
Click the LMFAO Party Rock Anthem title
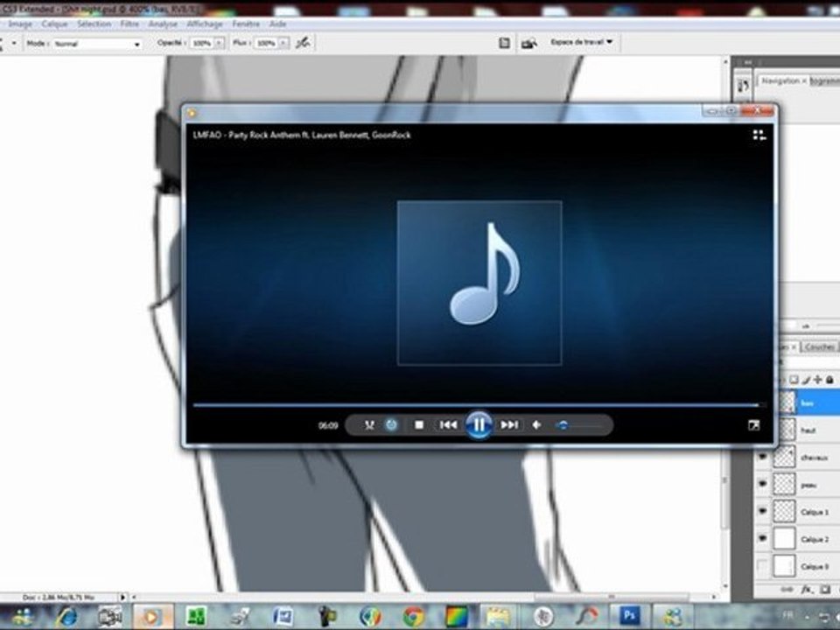pyautogui.click(x=302, y=135)
